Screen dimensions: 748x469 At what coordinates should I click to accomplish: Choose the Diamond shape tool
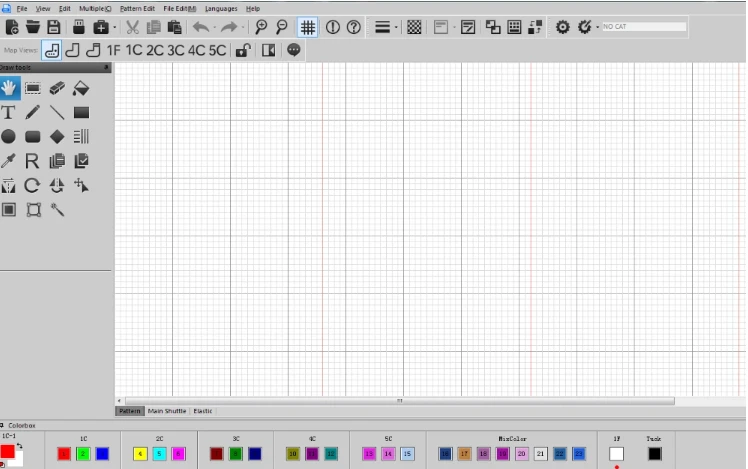pos(57,137)
